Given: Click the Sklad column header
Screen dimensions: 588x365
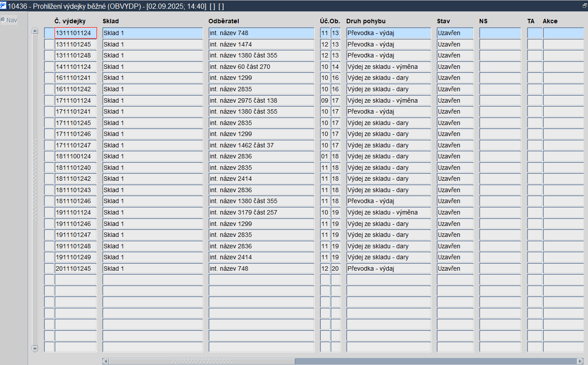Looking at the screenshot, I should click(111, 21).
